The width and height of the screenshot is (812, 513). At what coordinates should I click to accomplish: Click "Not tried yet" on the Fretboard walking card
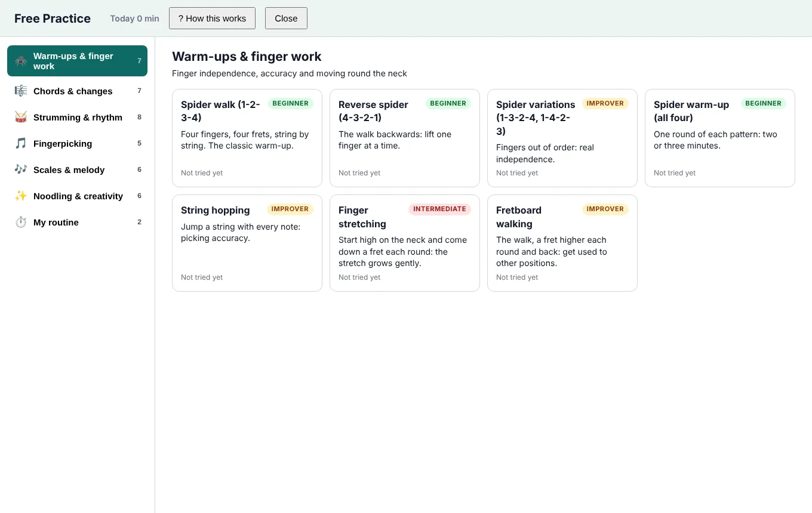tap(517, 277)
